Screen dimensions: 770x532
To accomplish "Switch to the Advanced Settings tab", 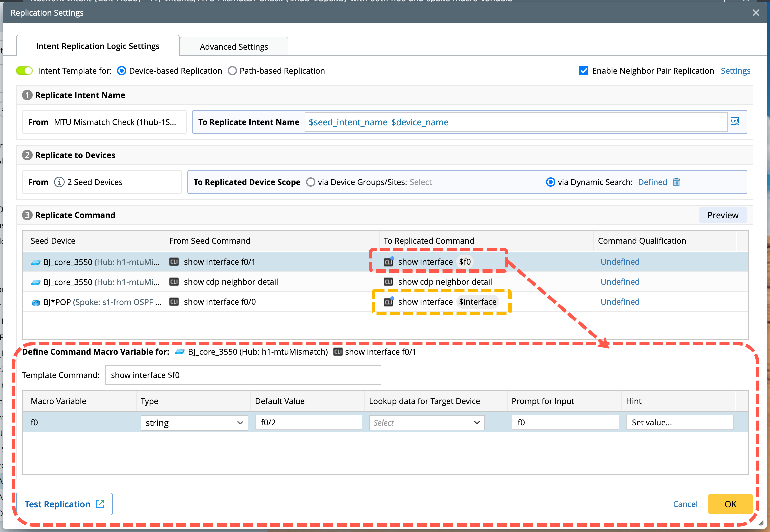I will (234, 47).
